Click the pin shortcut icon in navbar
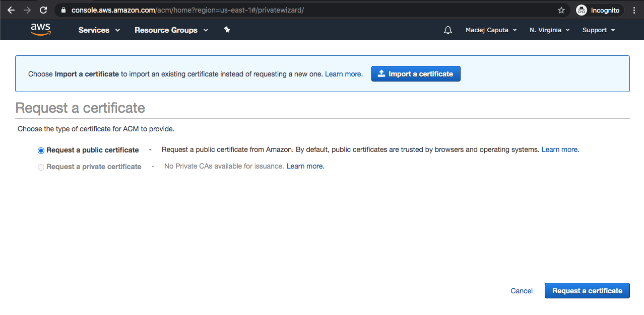This screenshot has height=315, width=644. 227,30
